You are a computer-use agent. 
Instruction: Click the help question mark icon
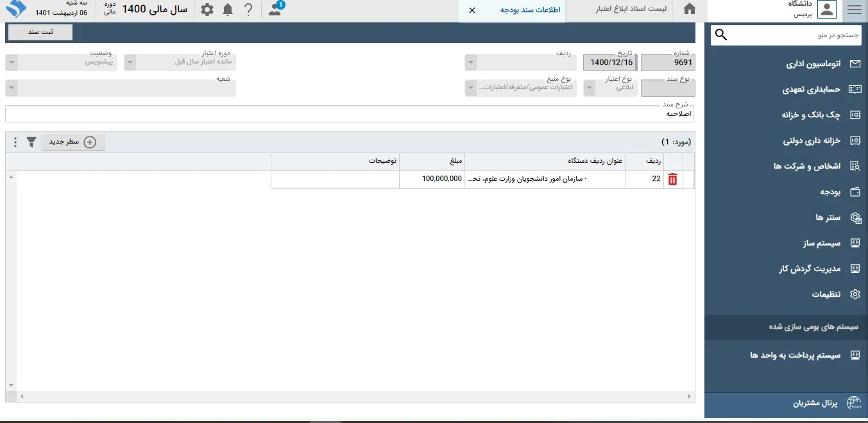click(248, 10)
